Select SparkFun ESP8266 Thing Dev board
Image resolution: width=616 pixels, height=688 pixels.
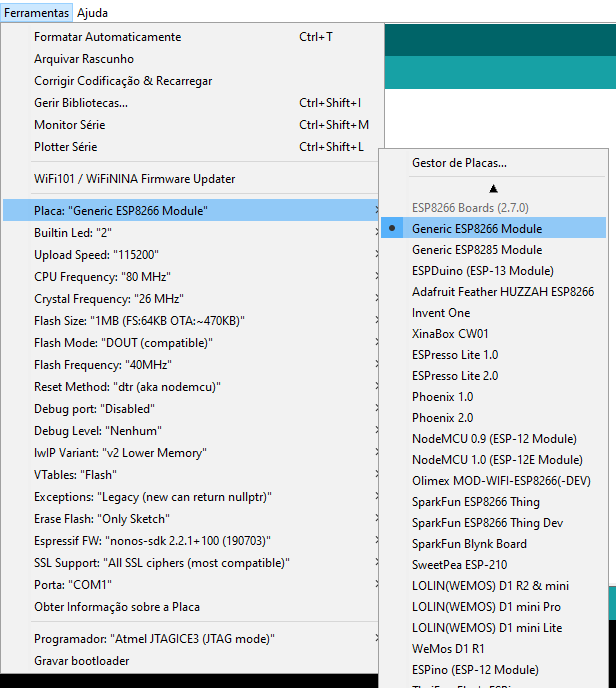494,523
